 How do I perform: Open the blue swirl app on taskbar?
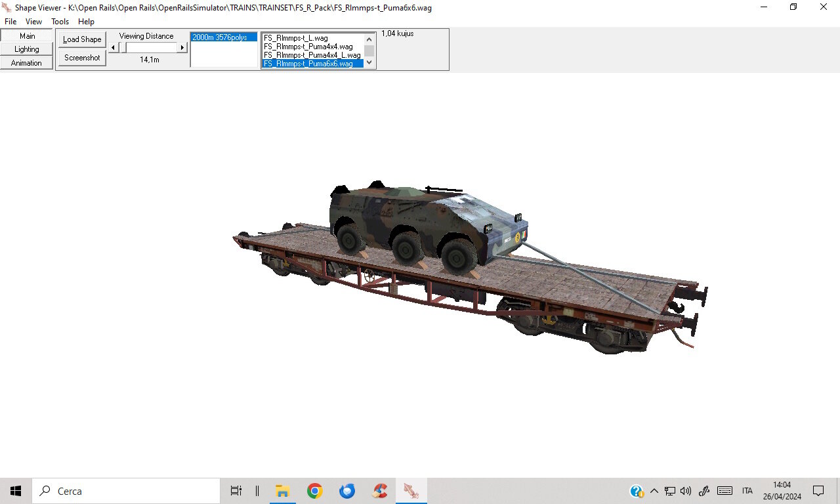(346, 491)
